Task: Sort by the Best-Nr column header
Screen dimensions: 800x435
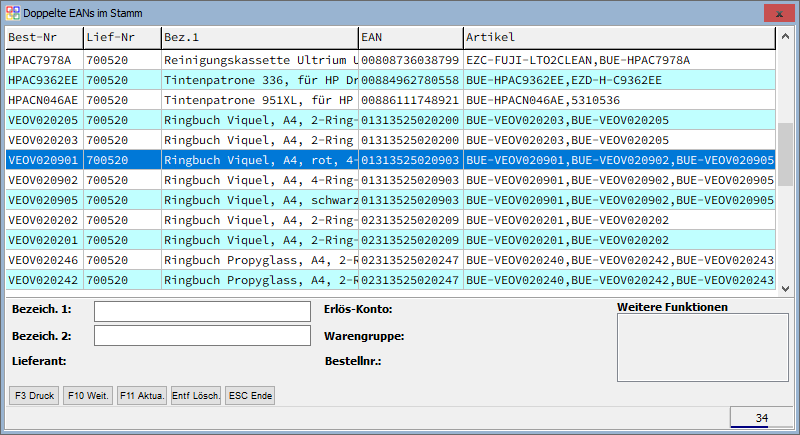Action: point(43,37)
